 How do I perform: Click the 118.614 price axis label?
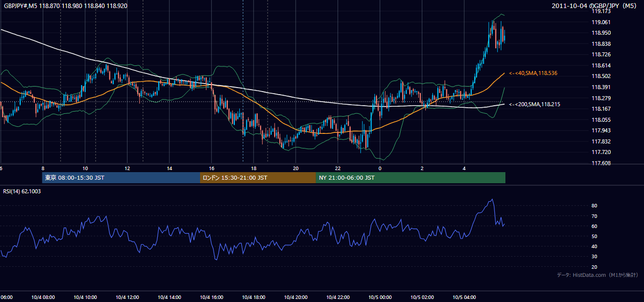coord(601,65)
